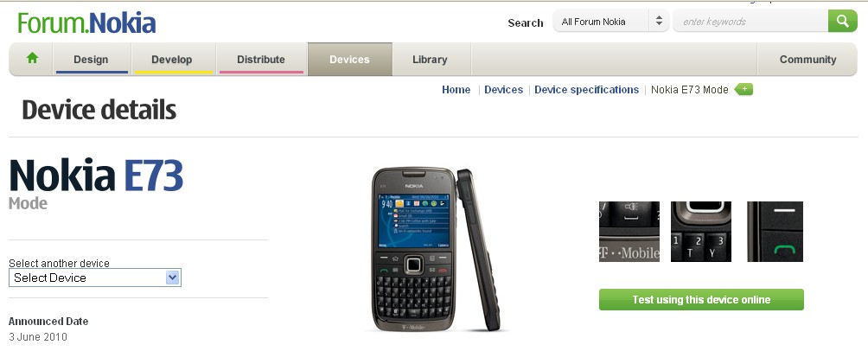The image size is (868, 351).
Task: Go to the Library tab
Action: pos(430,60)
